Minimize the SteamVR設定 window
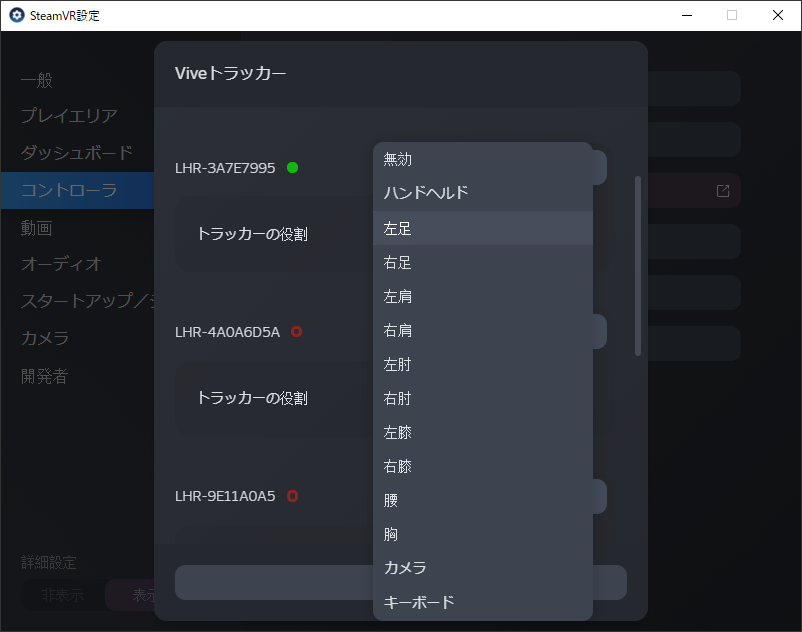This screenshot has height=632, width=802. click(x=687, y=15)
